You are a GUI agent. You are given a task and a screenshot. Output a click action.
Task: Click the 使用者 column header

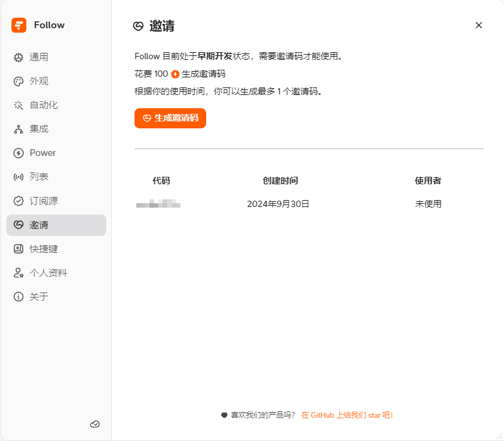pyautogui.click(x=428, y=181)
